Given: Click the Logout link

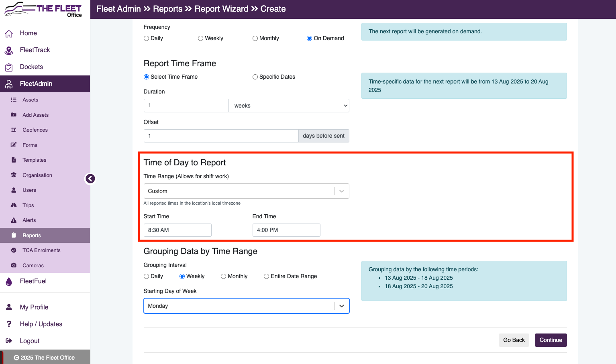Looking at the screenshot, I should pos(30,341).
